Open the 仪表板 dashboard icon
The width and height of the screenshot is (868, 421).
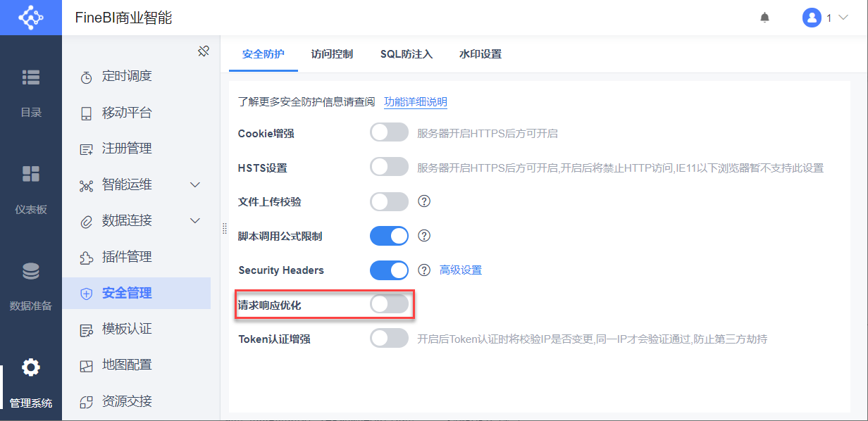31,174
